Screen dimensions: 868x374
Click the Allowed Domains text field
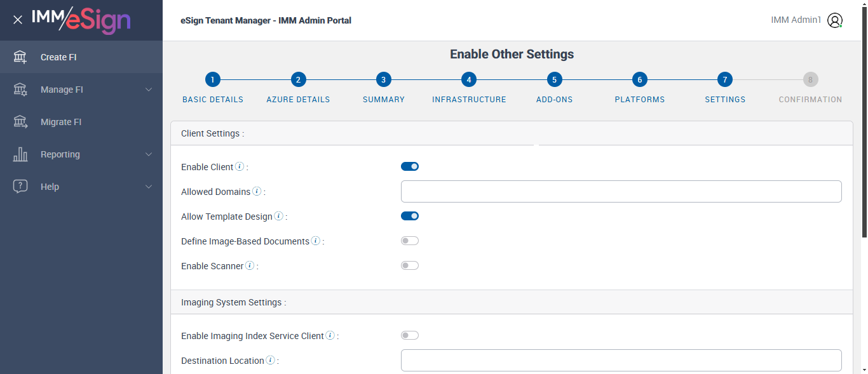[621, 191]
